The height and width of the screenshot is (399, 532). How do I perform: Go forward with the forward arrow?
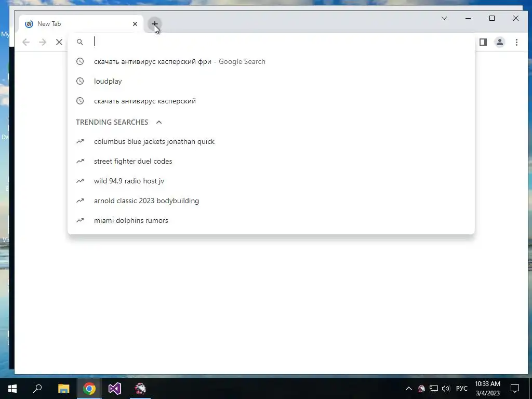click(x=43, y=42)
